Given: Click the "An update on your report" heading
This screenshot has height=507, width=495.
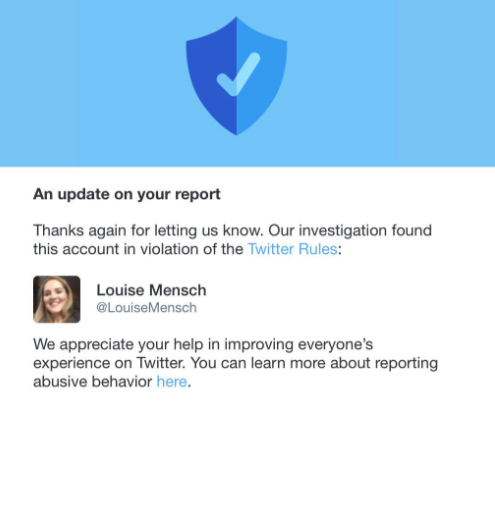Looking at the screenshot, I should coord(127,194).
